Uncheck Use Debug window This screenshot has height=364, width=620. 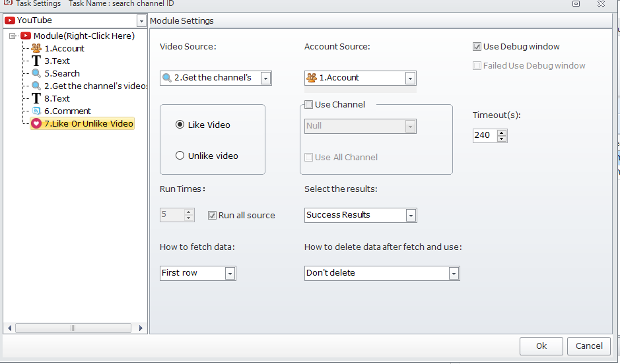point(477,47)
